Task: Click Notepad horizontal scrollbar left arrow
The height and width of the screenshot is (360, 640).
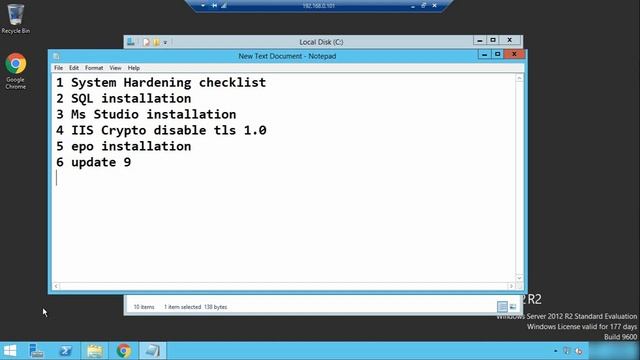Action: pyautogui.click(x=56, y=286)
